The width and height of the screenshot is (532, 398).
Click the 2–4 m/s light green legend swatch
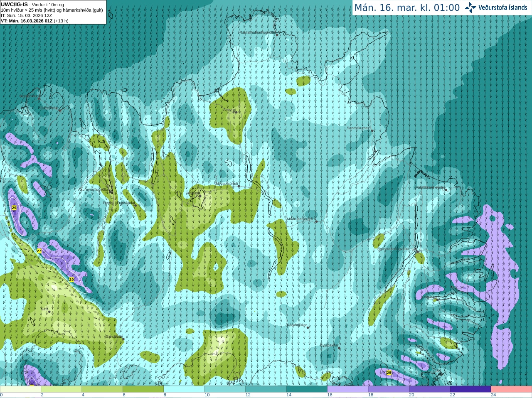point(61,389)
